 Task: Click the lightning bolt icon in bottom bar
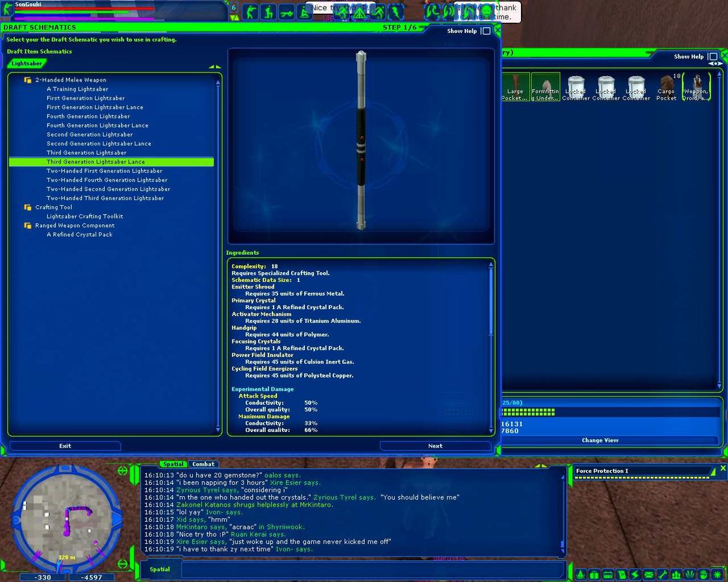click(x=635, y=574)
